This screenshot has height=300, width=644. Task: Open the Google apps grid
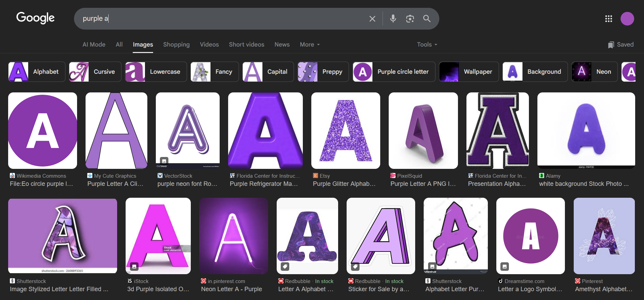click(609, 19)
